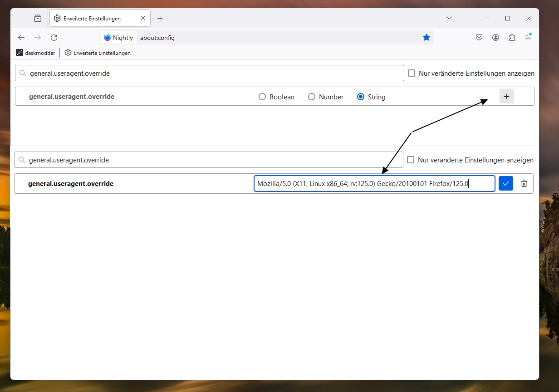Click the Nightly identity badge in the address bar

click(x=118, y=38)
